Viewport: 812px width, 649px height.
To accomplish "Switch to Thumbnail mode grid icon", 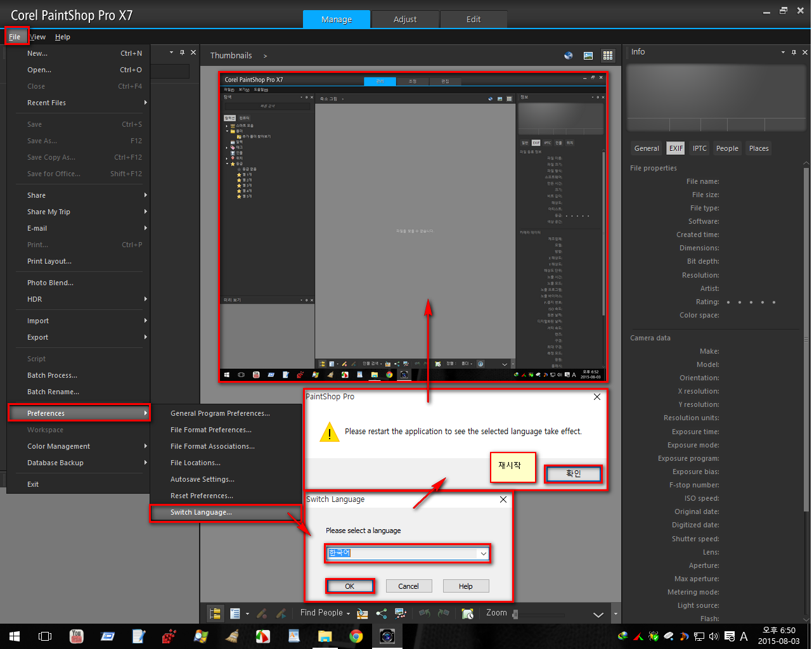I will 608,56.
